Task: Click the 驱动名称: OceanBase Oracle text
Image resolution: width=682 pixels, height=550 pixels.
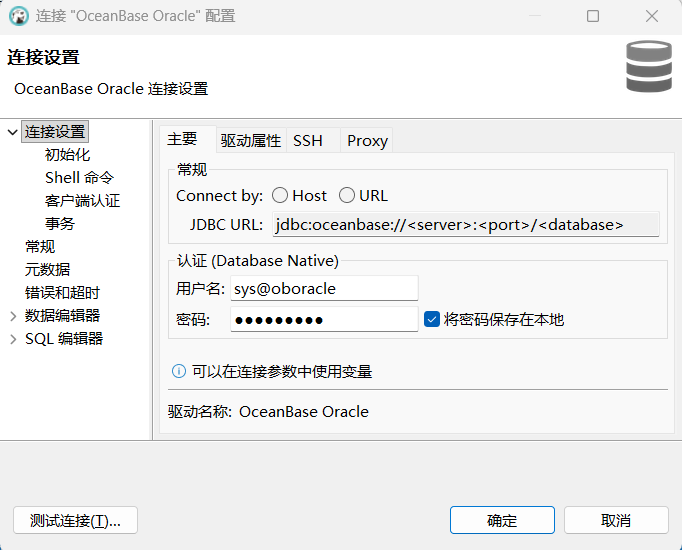Action: click(x=268, y=411)
